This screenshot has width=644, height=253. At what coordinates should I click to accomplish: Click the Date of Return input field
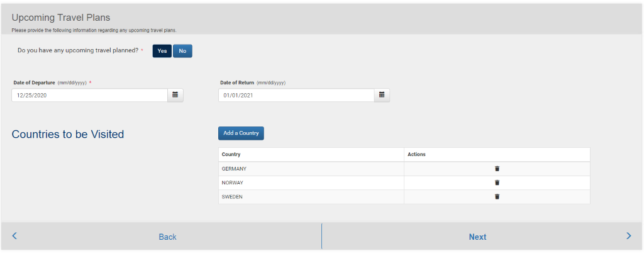(296, 95)
